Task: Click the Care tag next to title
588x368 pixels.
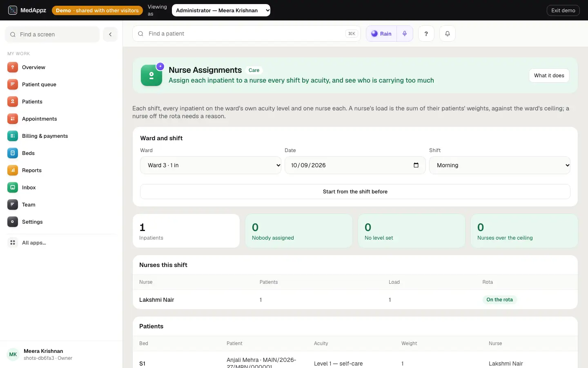Action: coord(254,70)
